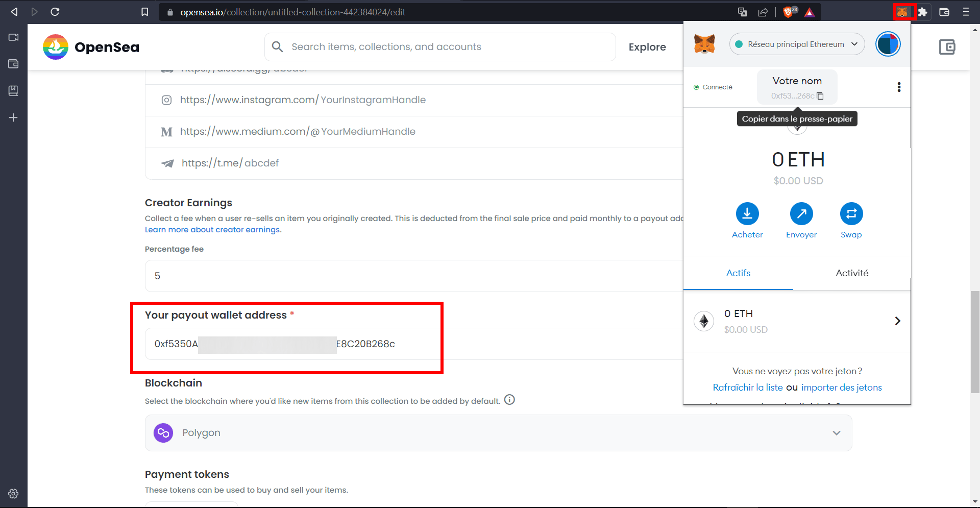Click MetaMask fox logo in popup
The image size is (980, 508).
tap(704, 44)
